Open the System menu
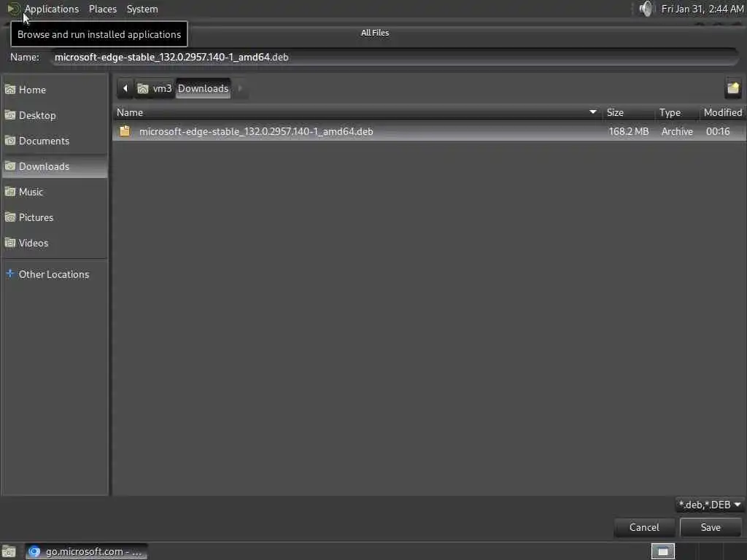The image size is (747, 560). pos(142,9)
